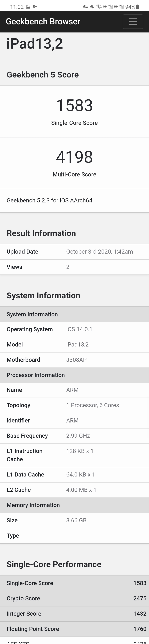This screenshot has height=644, width=149.
Task: Select the Memory Information section header
Action: point(74,505)
